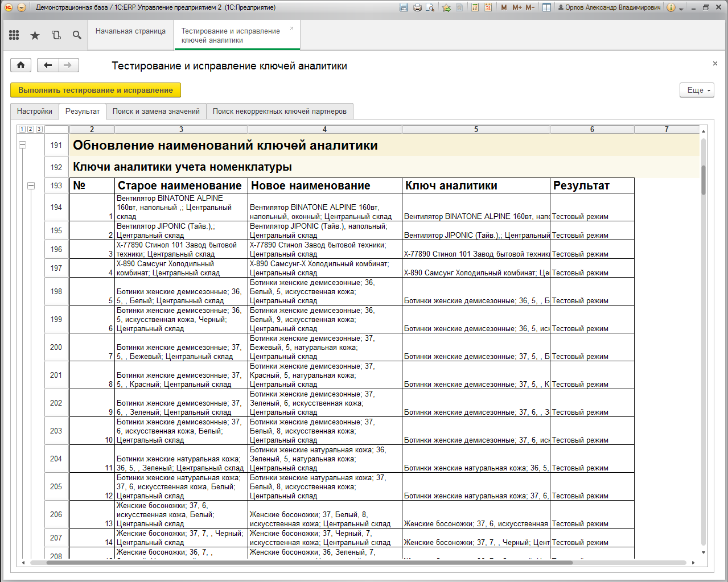
Task: Open the sections menu grid icon
Action: (x=14, y=35)
